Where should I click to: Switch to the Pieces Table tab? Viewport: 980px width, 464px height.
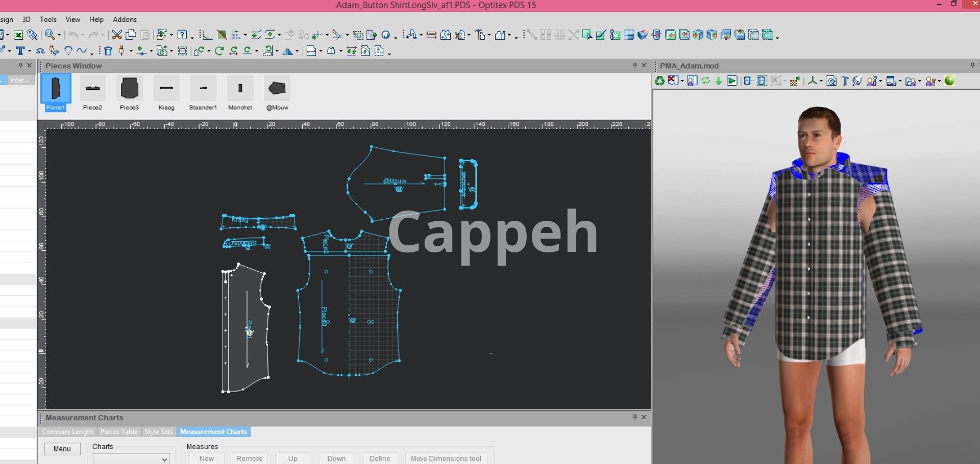tap(119, 432)
